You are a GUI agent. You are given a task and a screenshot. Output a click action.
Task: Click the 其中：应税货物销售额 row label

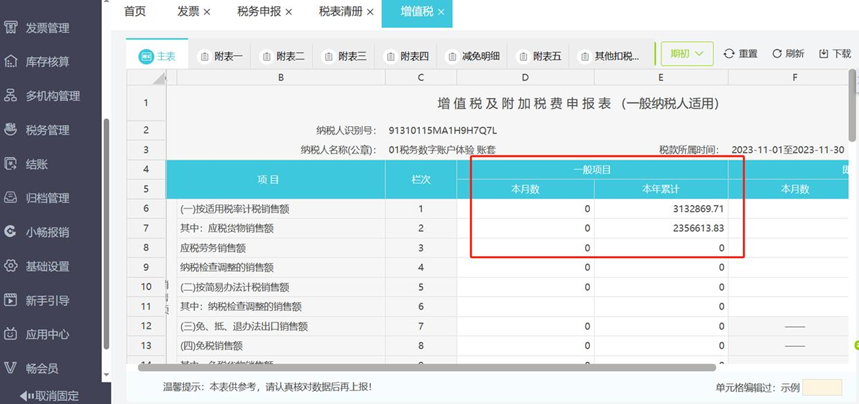point(227,229)
